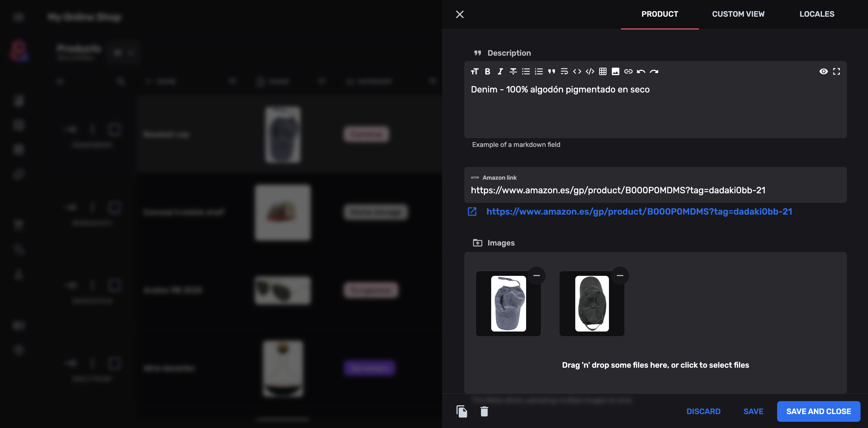Insert a table into the description field
This screenshot has height=428, width=868.
603,71
